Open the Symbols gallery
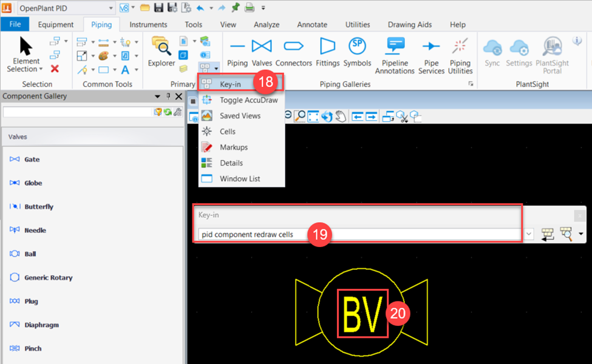 pos(357,52)
